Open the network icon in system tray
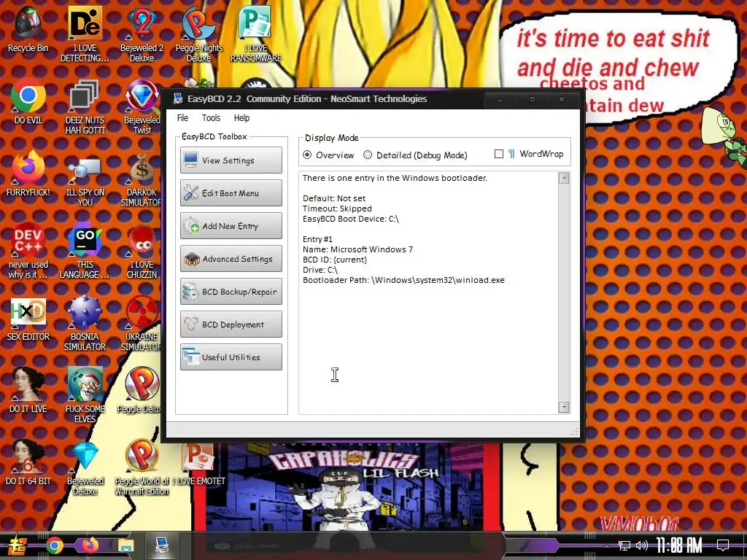 [624, 545]
